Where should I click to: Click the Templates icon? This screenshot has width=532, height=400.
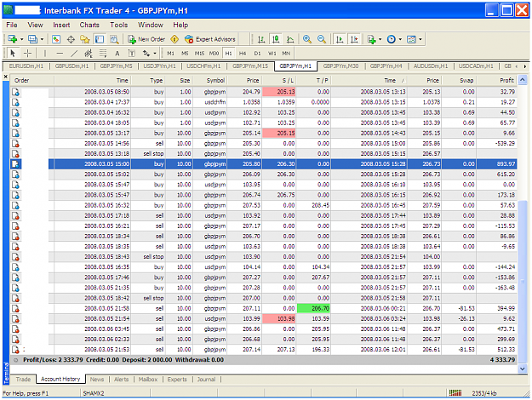click(411, 39)
